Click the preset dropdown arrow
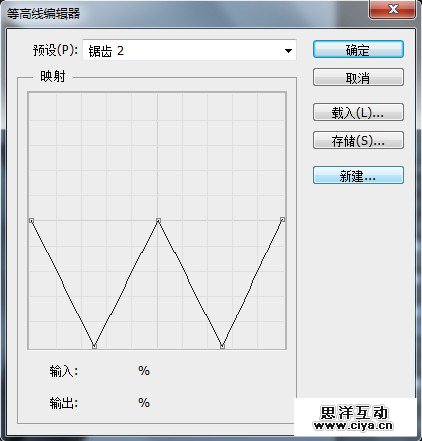 coord(288,51)
